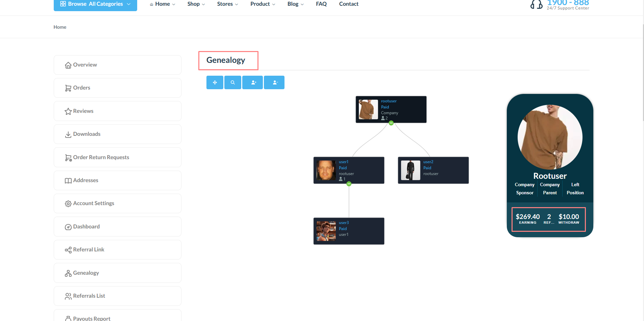This screenshot has height=321, width=644.
Task: Open the FAQ menu item
Action: pos(321,4)
